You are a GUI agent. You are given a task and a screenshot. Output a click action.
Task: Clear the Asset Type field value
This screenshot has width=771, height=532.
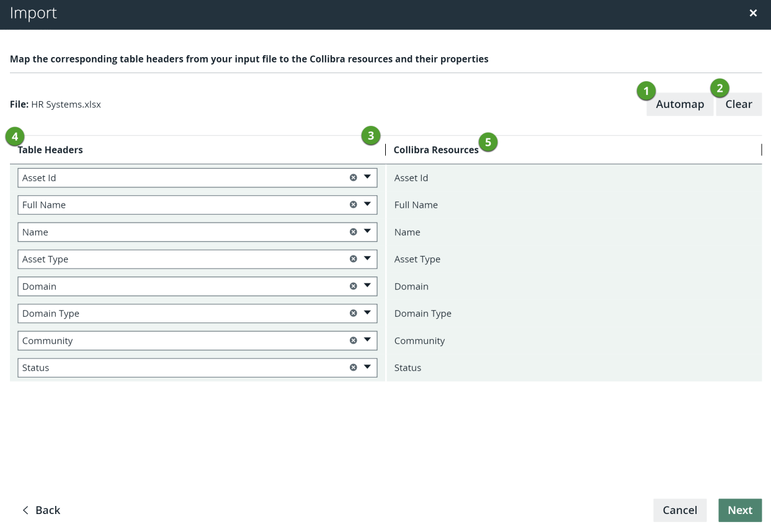[x=354, y=259]
